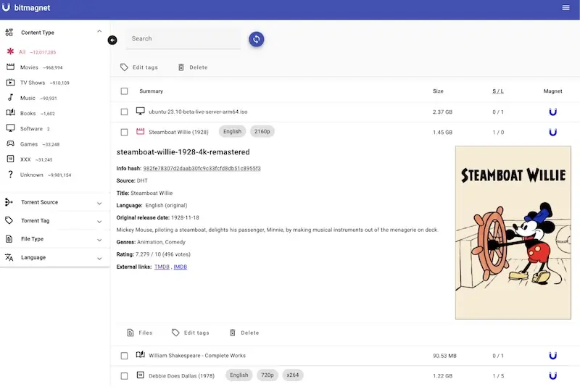Click ubuntu-23.10-beta-live-server-arm64.iso title
Screen dimensions: 580x392
pos(198,112)
